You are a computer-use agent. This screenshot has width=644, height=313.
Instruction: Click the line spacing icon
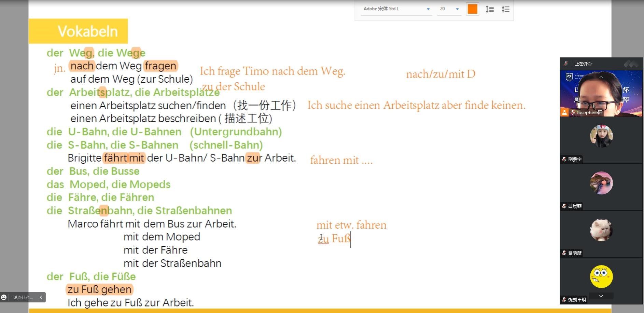pos(490,9)
